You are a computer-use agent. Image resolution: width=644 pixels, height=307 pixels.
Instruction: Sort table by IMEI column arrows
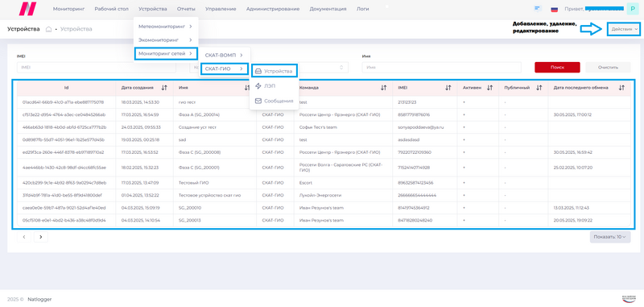coord(448,88)
